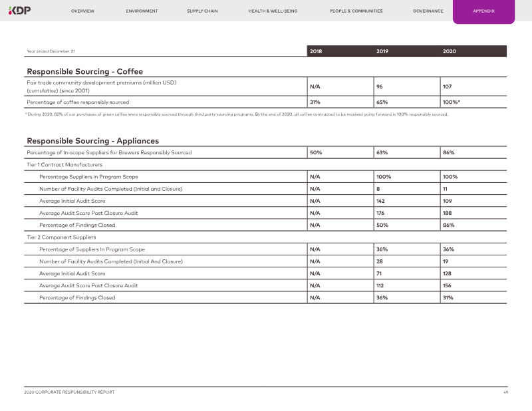Open the Overview navigation tab
Viewport: 532px width, 411px height.
82,11
